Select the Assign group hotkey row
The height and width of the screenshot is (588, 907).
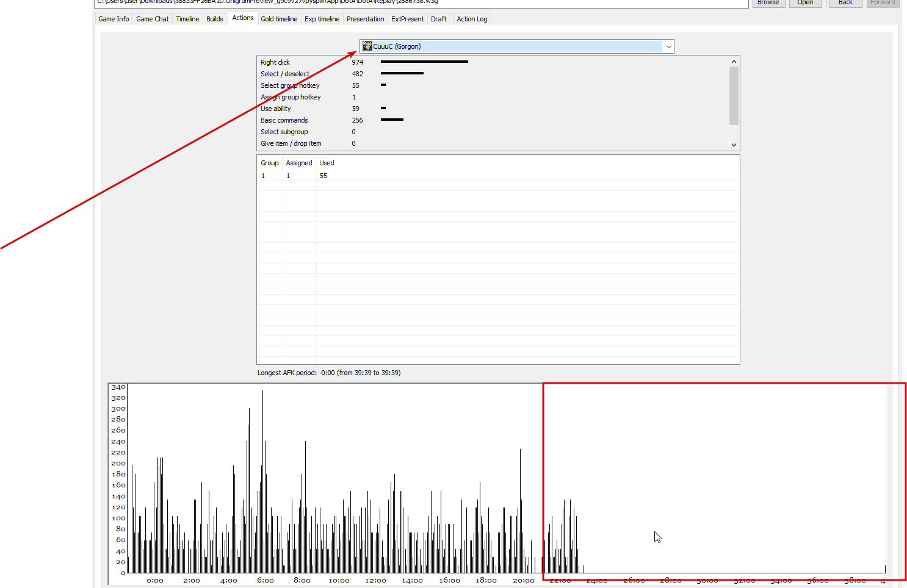click(x=493, y=97)
